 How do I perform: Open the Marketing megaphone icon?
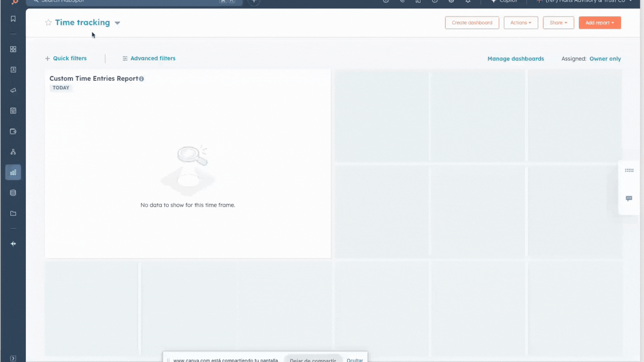(x=13, y=90)
